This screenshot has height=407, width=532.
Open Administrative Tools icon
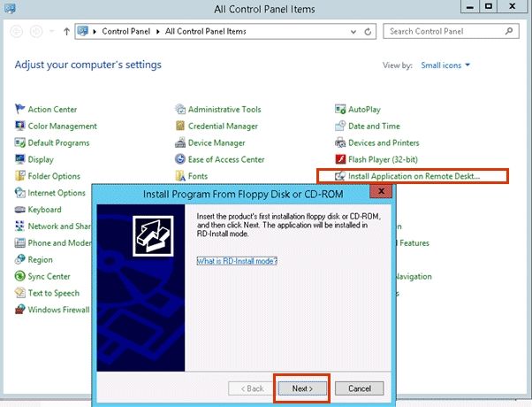(x=179, y=109)
